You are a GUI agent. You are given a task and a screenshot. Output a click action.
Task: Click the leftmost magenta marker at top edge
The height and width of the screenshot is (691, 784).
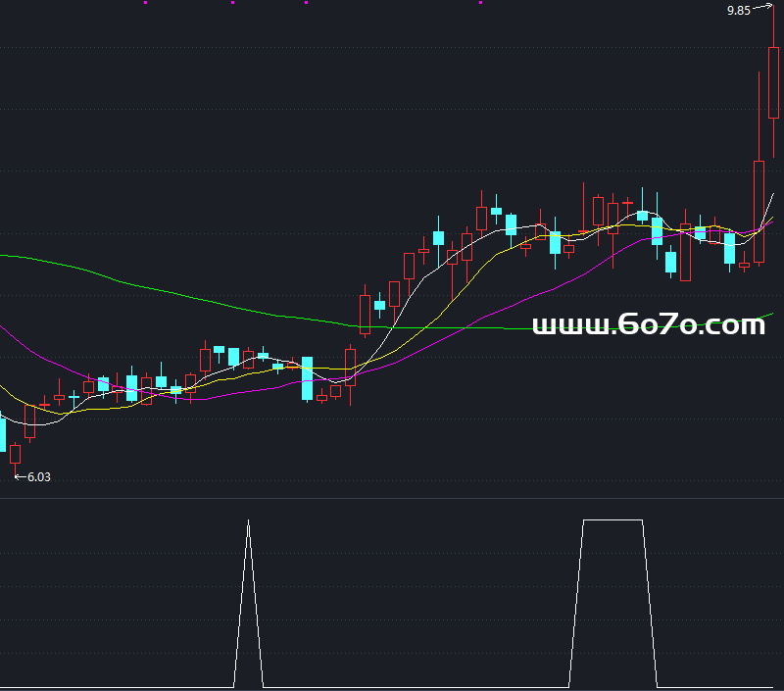(x=146, y=3)
